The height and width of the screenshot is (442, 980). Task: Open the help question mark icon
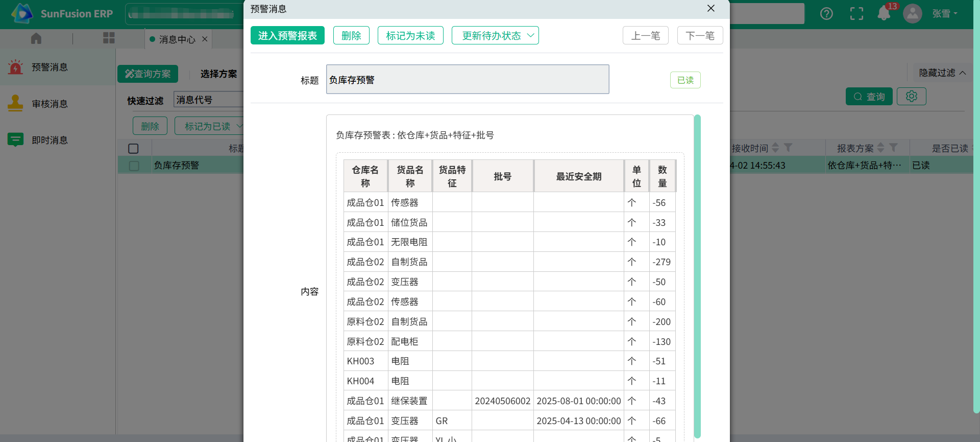pyautogui.click(x=826, y=14)
